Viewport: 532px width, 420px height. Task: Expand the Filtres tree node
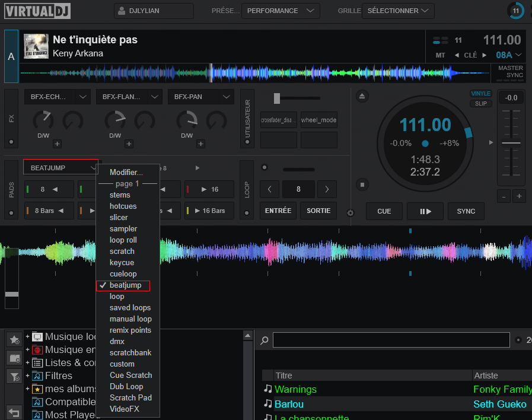[27, 376]
